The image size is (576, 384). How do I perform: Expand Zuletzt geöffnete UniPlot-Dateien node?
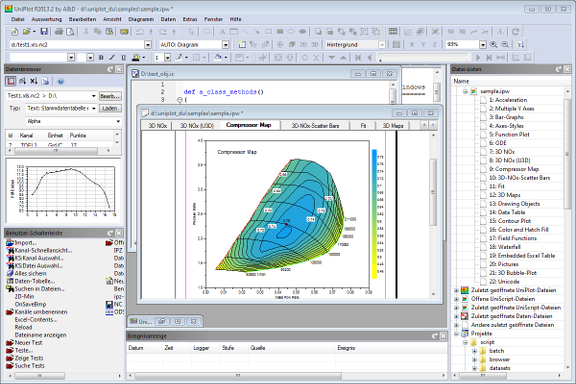click(456, 290)
